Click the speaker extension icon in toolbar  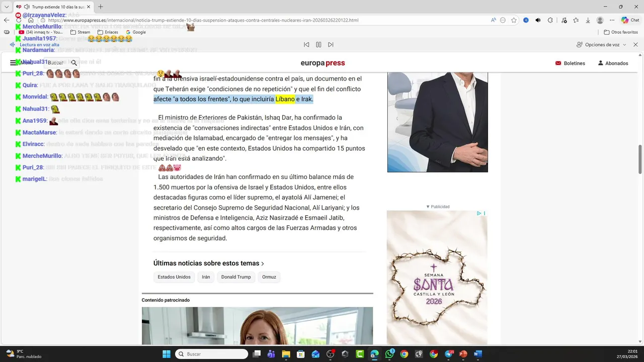pyautogui.click(x=538, y=20)
